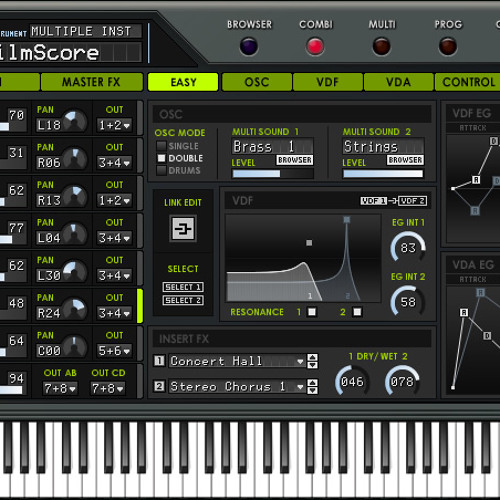
Task: Switch to the EASY tab
Action: pos(183,82)
